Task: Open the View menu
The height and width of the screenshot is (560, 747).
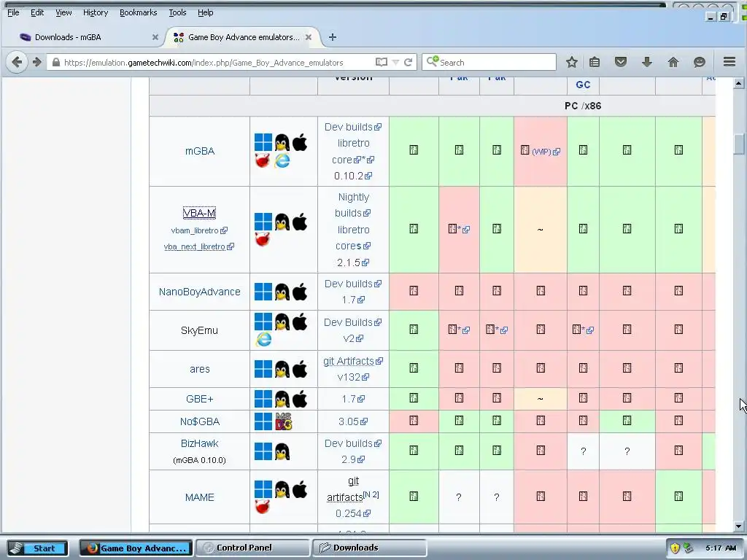Action: pos(63,13)
